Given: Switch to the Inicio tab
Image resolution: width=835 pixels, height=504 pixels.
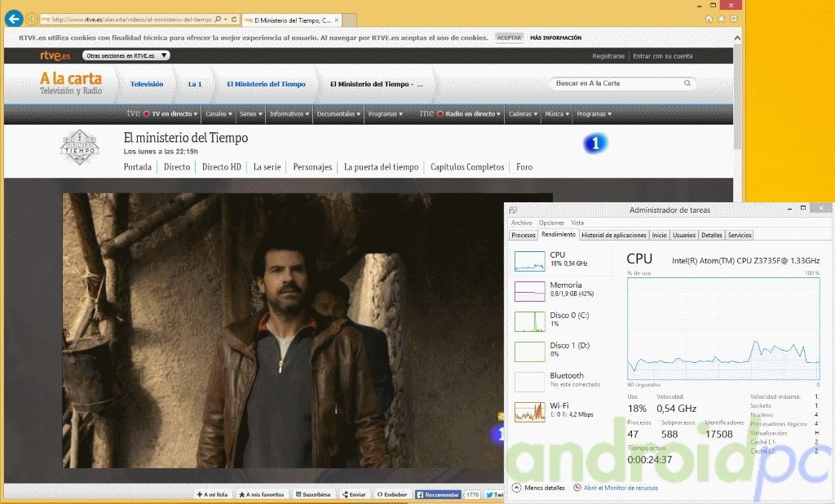Looking at the screenshot, I should (659, 235).
